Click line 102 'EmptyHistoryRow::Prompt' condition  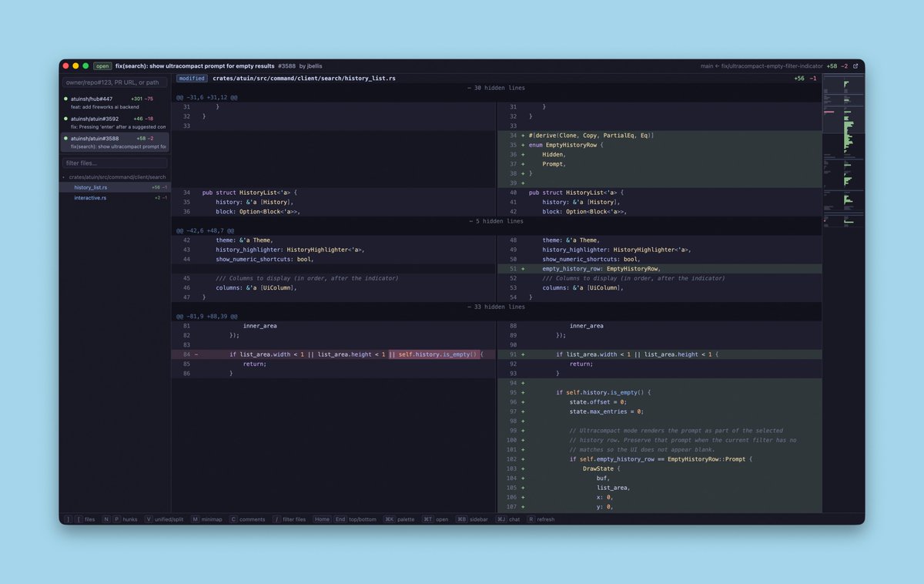click(659, 459)
